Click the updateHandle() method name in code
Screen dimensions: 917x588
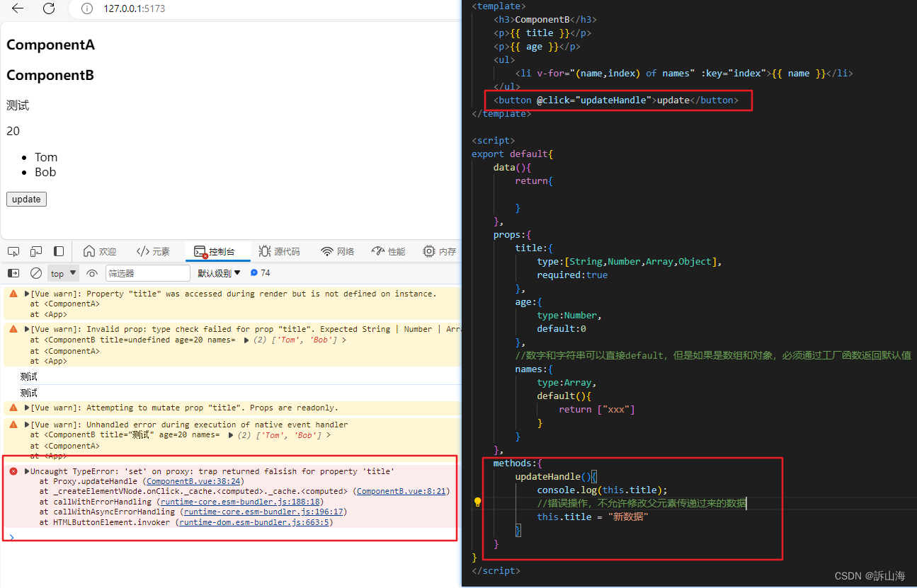[x=552, y=476]
